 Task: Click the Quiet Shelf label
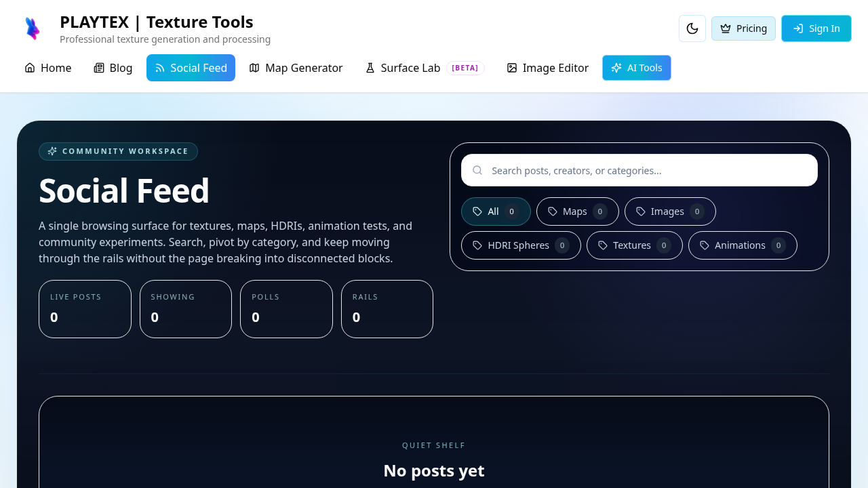click(434, 445)
